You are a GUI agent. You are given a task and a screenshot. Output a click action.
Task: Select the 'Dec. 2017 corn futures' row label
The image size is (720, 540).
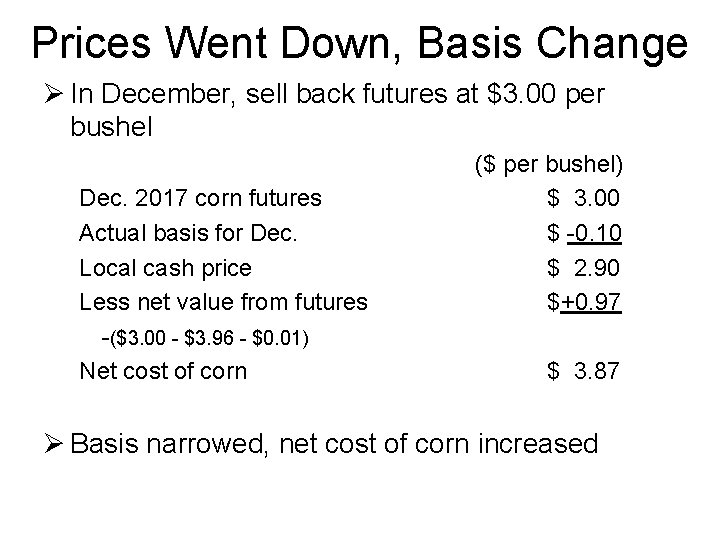click(x=200, y=198)
